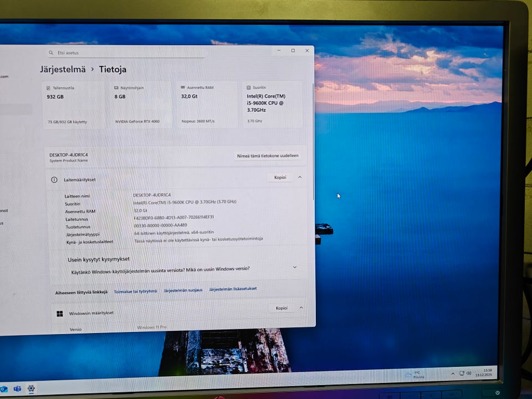Close the settings window
Viewport: 532px width, 399px height.
(307, 50)
